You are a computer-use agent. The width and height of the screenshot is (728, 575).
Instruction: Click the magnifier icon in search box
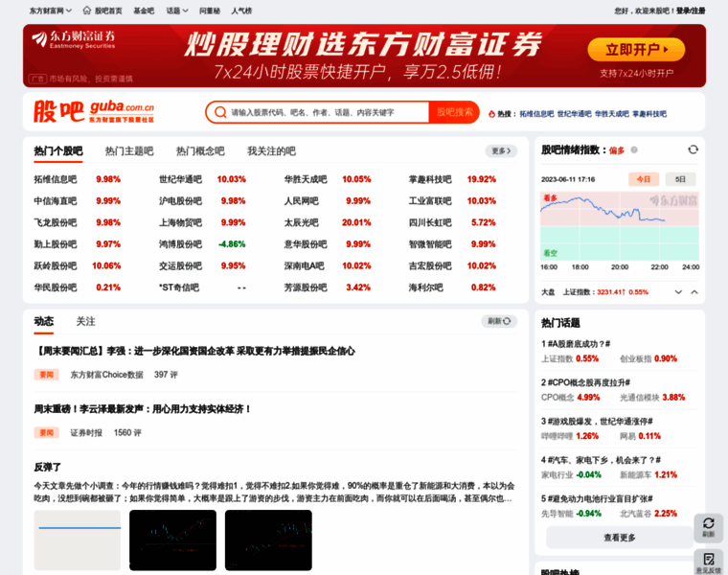click(x=220, y=112)
